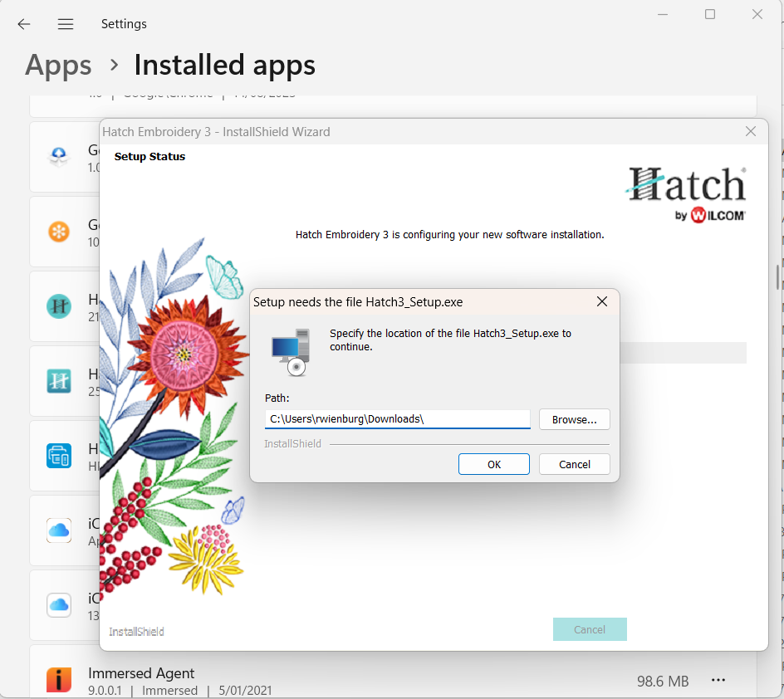Click the Hatch Embroidery 3 - InstallShield Wizard title
Image resolution: width=784 pixels, height=699 pixels.
click(216, 132)
